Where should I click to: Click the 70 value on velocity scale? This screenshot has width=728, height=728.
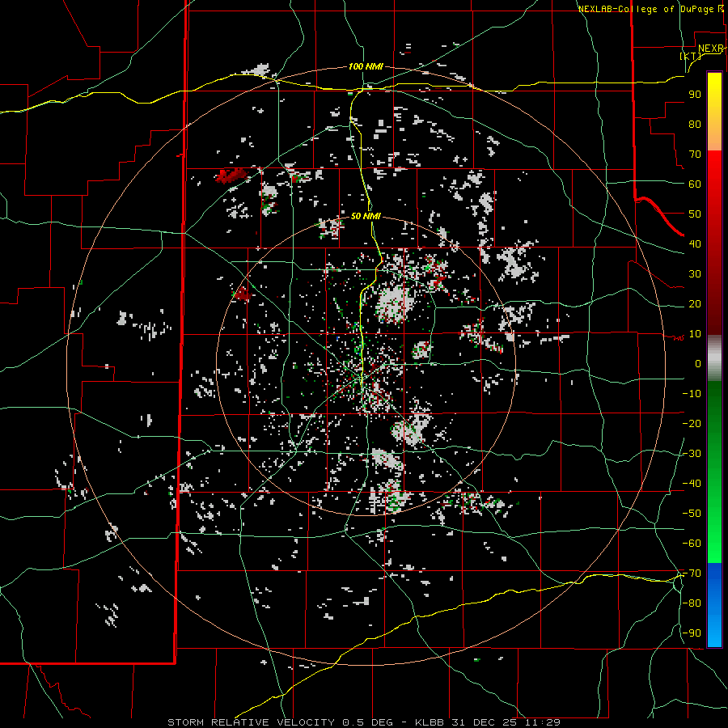pos(695,154)
